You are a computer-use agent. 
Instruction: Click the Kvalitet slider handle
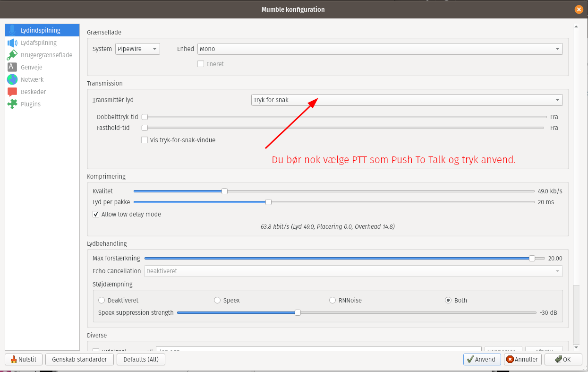[x=225, y=191]
